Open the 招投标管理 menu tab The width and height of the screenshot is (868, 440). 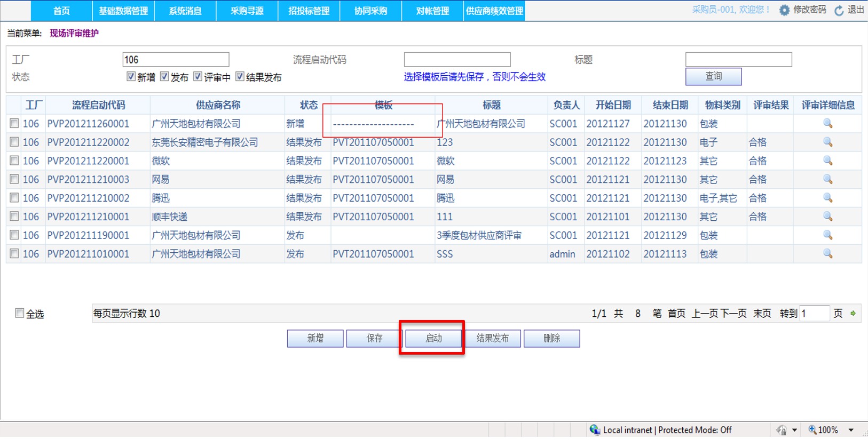click(309, 11)
